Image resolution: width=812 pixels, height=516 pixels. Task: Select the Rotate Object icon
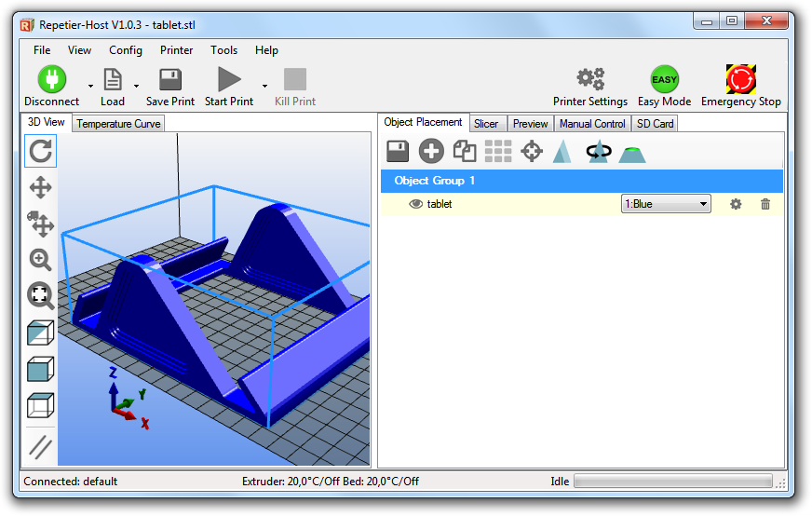point(599,152)
